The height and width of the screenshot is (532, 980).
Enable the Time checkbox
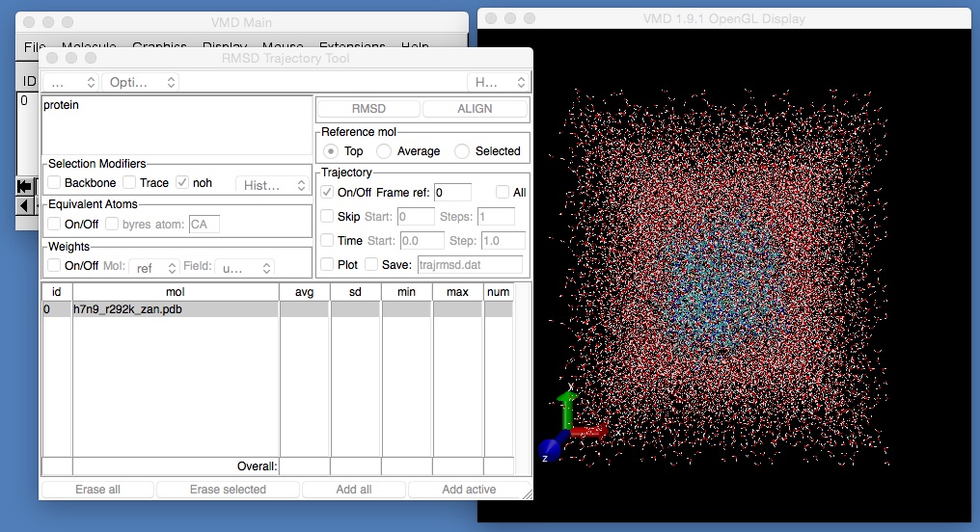pyautogui.click(x=327, y=240)
